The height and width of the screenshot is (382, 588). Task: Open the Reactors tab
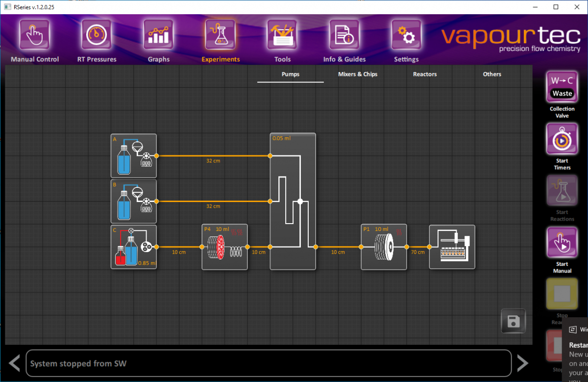click(x=424, y=74)
